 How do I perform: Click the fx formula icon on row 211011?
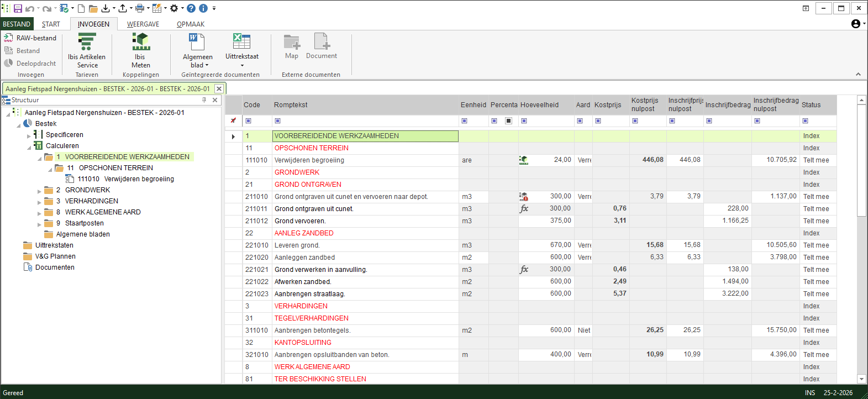524,209
